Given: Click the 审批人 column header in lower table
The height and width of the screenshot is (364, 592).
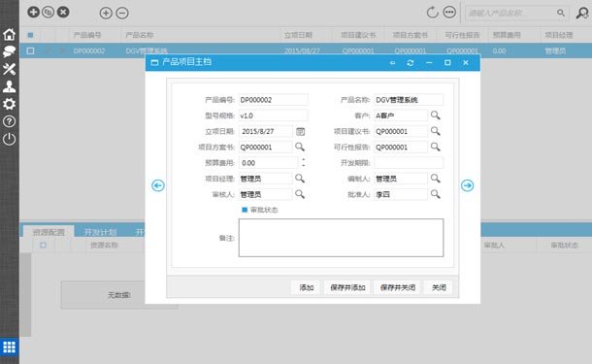Looking at the screenshot, I should (x=494, y=246).
